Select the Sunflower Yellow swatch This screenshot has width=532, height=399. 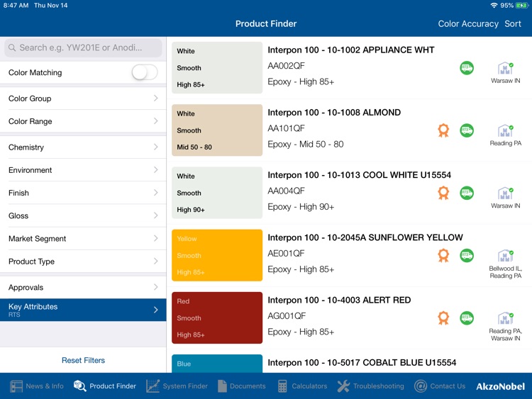click(x=217, y=255)
